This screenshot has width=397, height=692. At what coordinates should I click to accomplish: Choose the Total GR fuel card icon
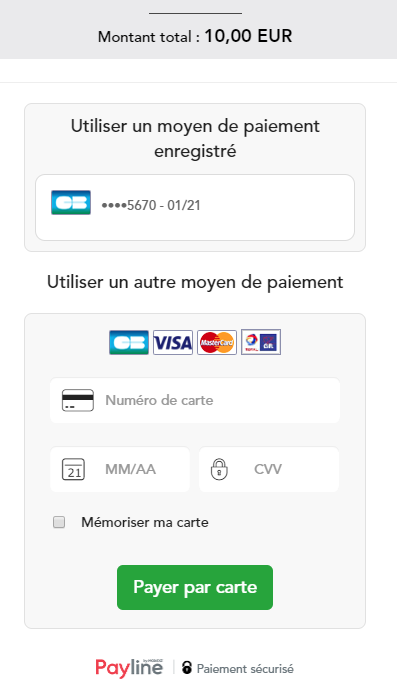[x=261, y=342]
